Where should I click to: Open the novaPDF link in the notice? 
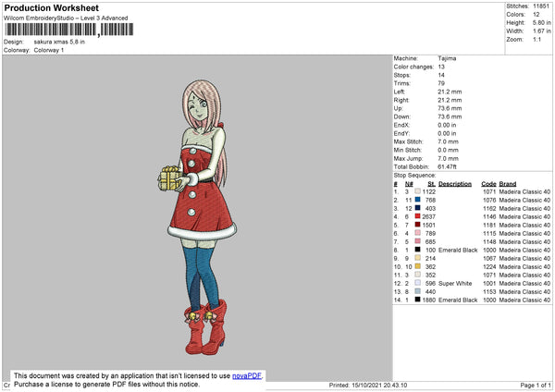247,375
